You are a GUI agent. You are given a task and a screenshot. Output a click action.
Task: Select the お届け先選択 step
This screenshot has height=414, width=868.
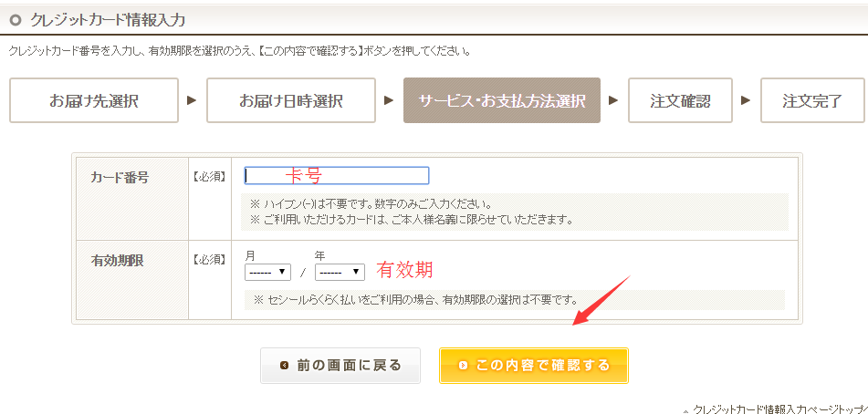click(x=93, y=100)
